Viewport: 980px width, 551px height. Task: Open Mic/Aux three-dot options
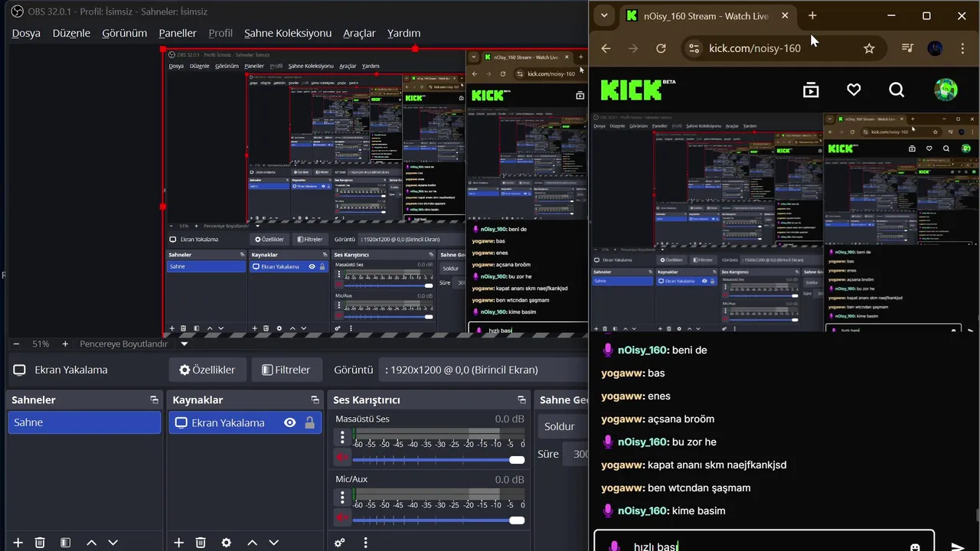(x=342, y=497)
